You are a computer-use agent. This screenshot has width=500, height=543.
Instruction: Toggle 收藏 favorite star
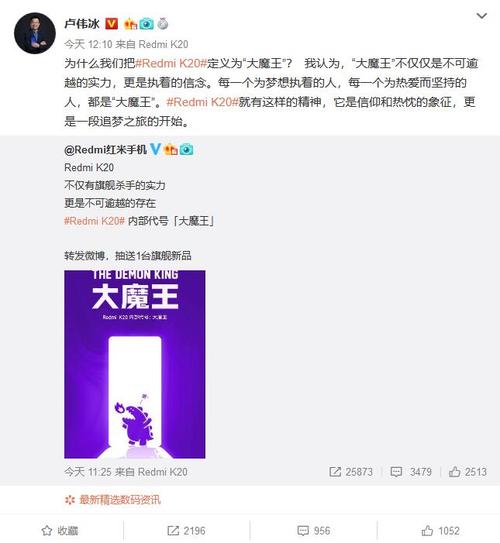(60, 531)
